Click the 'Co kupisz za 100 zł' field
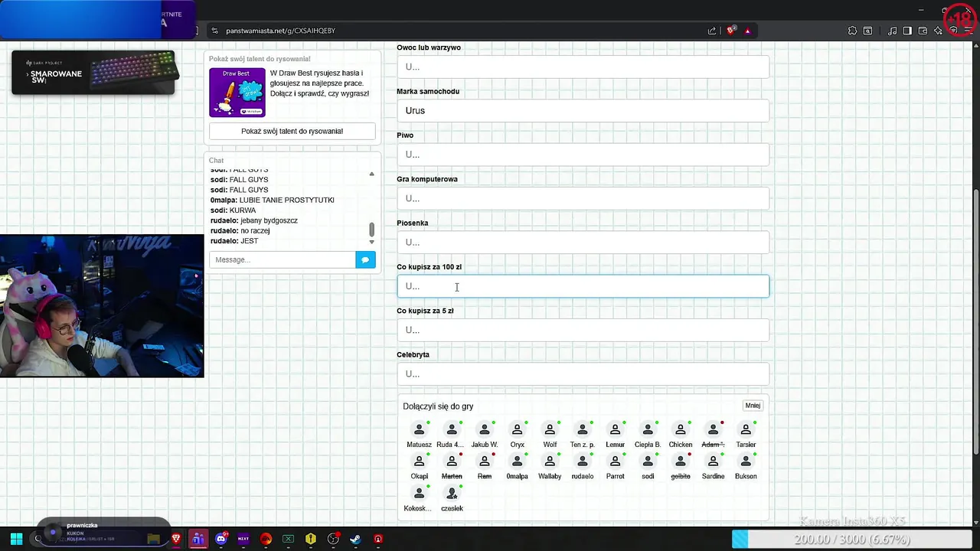 pyautogui.click(x=583, y=286)
